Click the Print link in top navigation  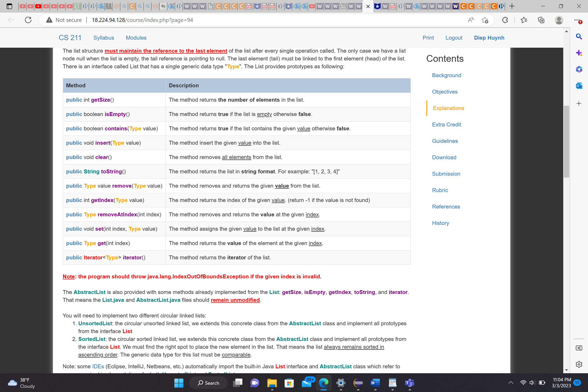(428, 38)
